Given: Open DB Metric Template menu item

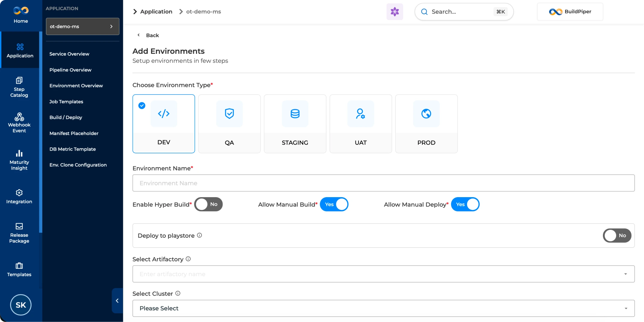Looking at the screenshot, I should click(73, 149).
